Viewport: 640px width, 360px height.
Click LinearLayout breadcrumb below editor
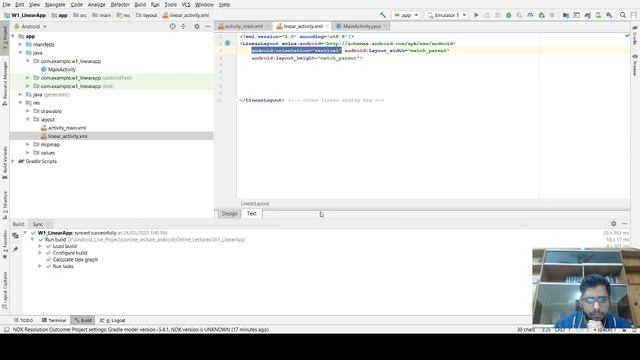point(255,203)
